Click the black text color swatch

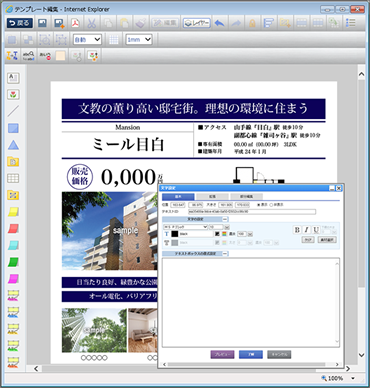(175, 234)
